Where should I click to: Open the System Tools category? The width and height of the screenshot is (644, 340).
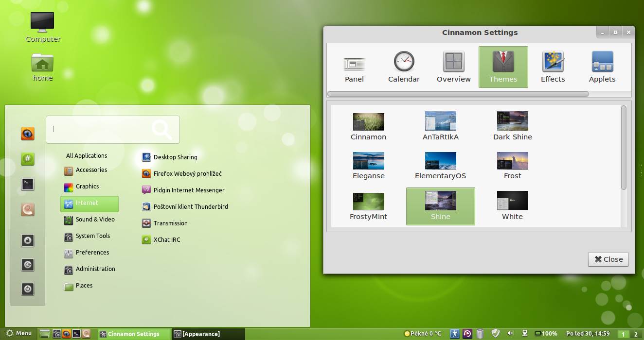click(x=89, y=236)
